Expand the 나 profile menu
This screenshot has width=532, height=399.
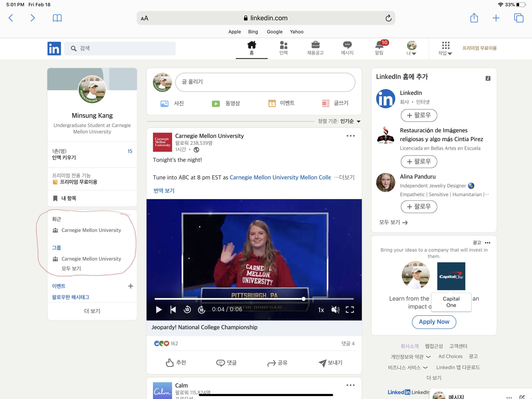pyautogui.click(x=411, y=48)
